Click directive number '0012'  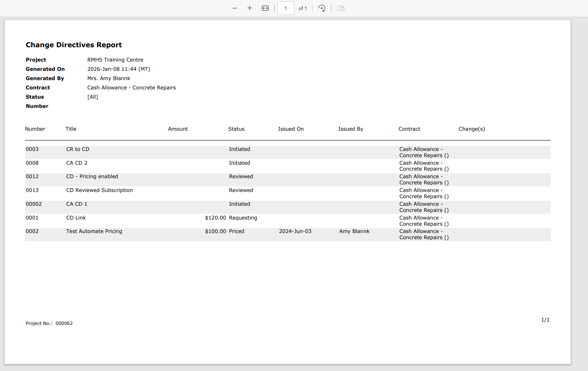[32, 176]
